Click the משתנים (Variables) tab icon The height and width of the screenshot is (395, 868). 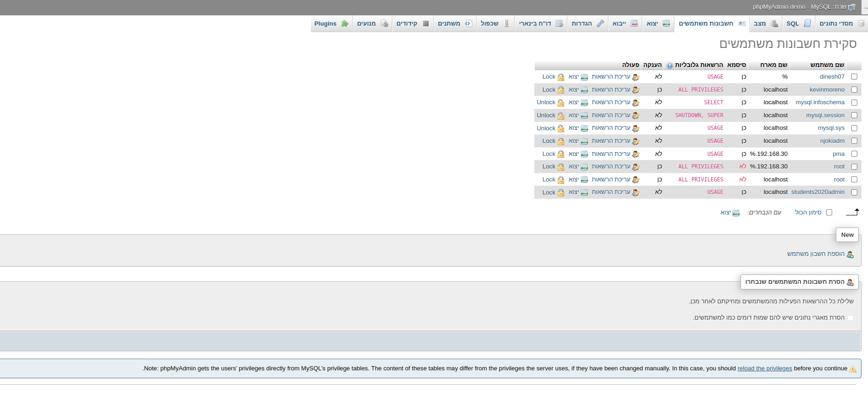click(x=469, y=24)
